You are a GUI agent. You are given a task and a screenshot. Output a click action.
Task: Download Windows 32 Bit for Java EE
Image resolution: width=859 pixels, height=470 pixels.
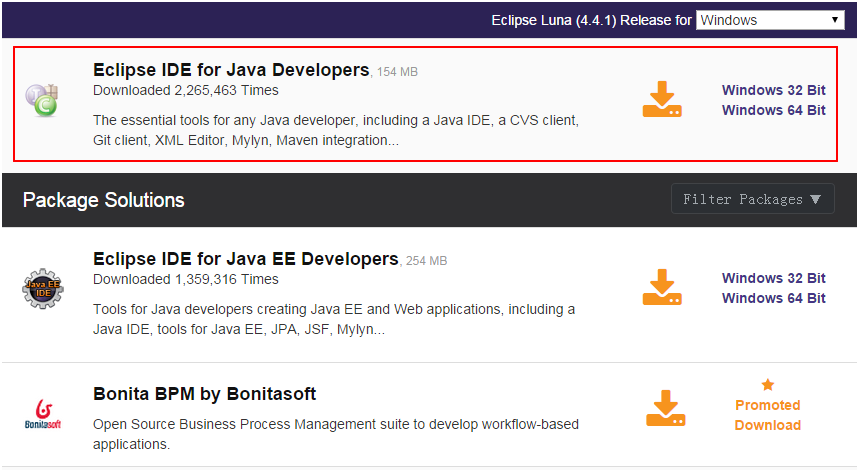tap(773, 278)
